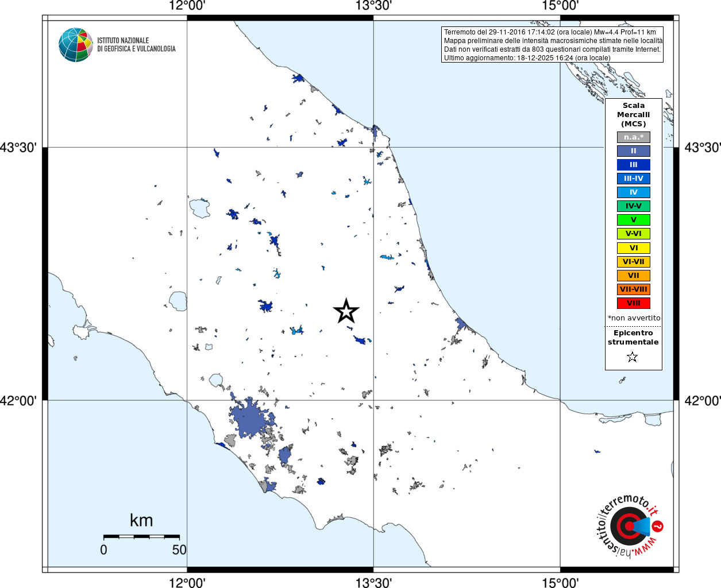Click the left 43°30' latitude label
721x588 pixels.
click(x=18, y=148)
